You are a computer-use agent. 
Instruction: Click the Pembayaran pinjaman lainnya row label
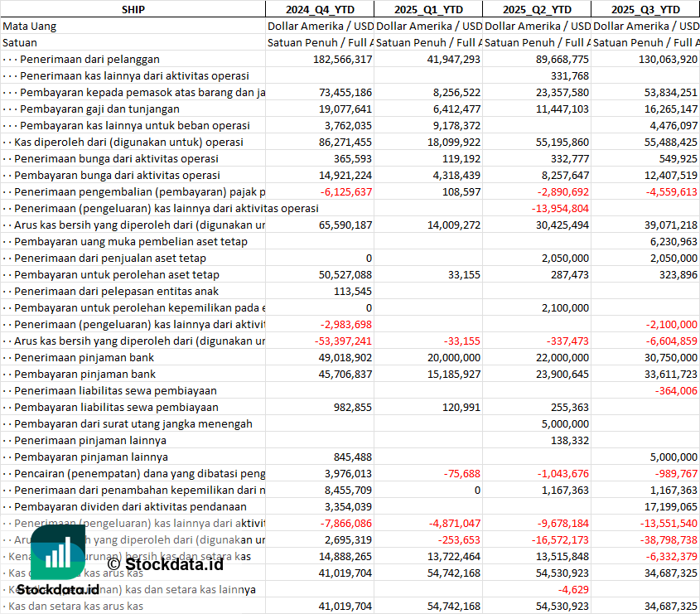[x=91, y=457]
